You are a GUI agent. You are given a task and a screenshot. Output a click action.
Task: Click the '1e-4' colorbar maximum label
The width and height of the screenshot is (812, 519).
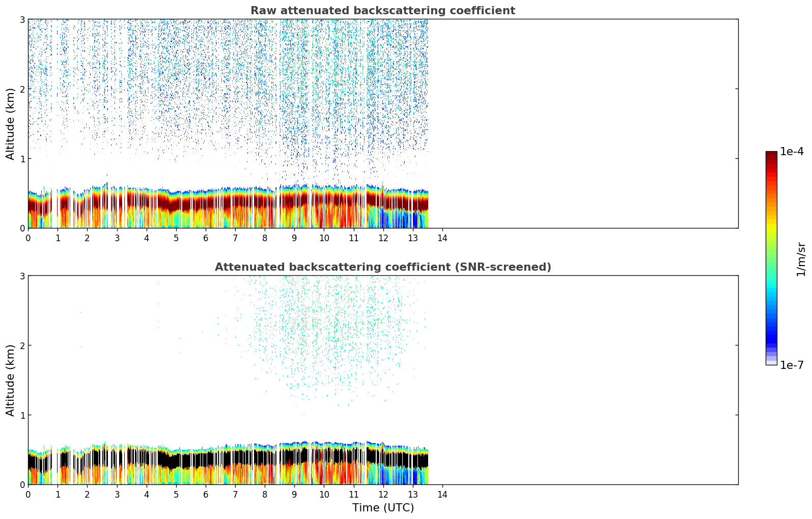792,152
